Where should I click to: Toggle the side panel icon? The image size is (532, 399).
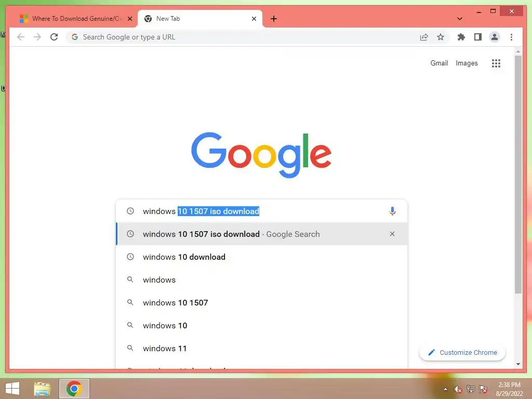[x=478, y=37]
